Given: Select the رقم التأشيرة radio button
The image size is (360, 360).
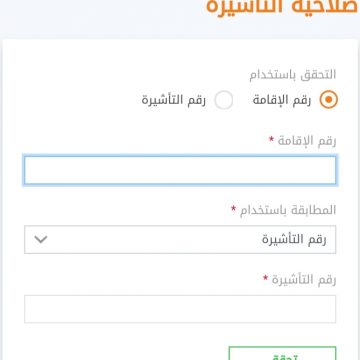Looking at the screenshot, I should click(x=224, y=100).
